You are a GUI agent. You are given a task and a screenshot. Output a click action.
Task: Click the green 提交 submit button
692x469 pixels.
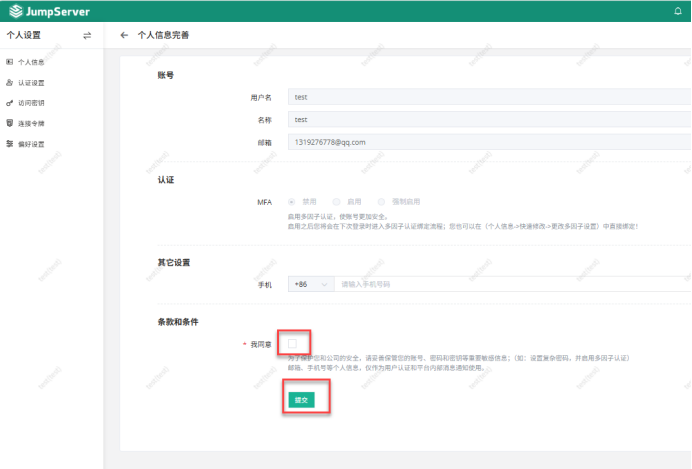301,399
